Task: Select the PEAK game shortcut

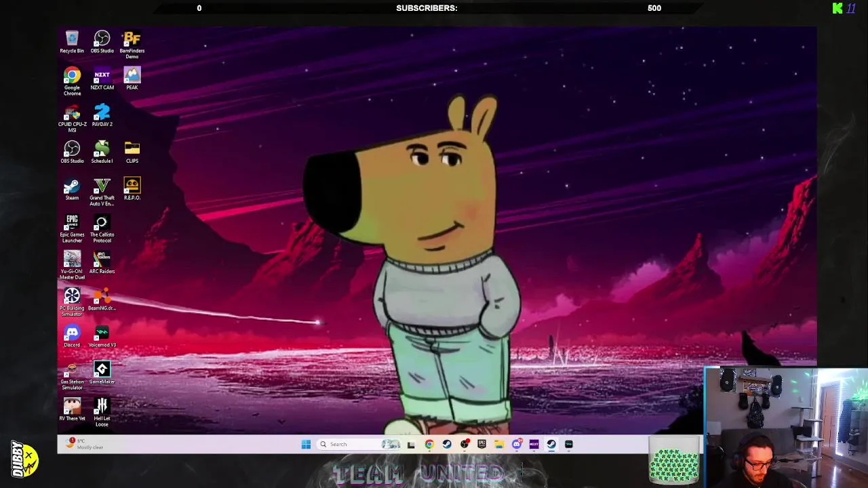Action: [132, 79]
